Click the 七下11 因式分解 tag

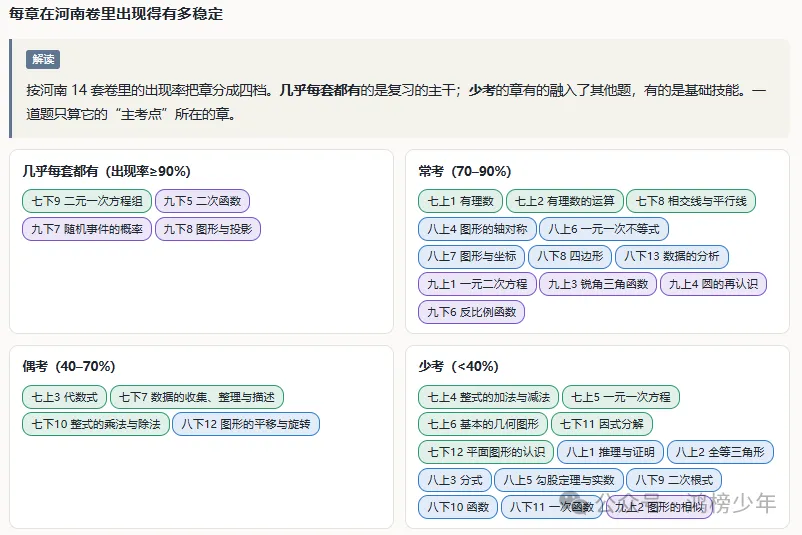tap(602, 424)
